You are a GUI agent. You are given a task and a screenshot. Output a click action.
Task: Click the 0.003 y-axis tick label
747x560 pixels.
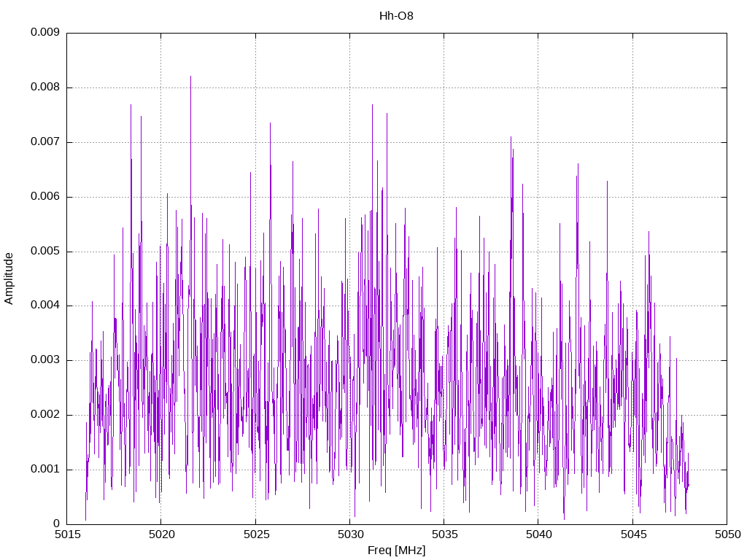[45, 360]
